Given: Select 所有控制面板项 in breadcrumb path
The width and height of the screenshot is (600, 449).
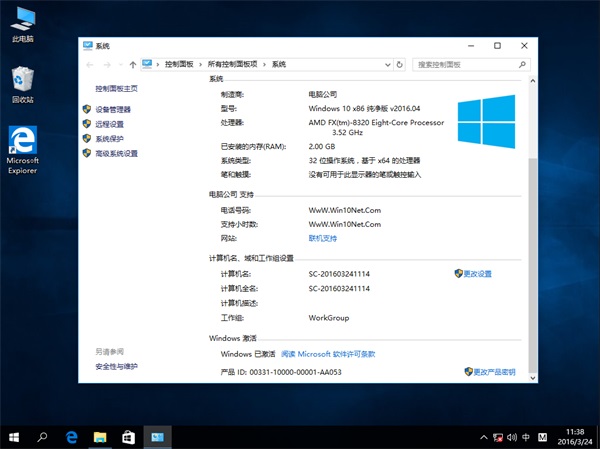Looking at the screenshot, I should coord(232,64).
